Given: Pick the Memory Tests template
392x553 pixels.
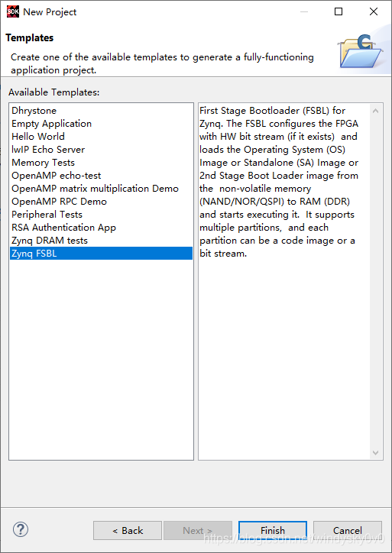Looking at the screenshot, I should tap(102, 163).
